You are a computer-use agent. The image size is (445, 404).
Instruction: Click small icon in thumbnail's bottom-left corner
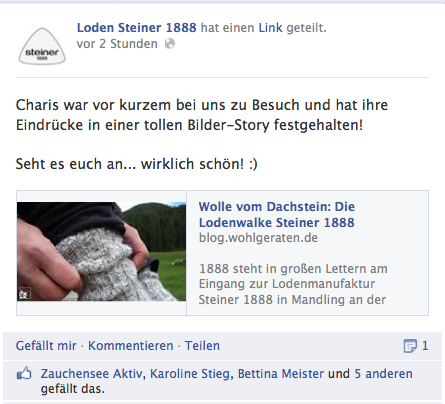tap(23, 294)
